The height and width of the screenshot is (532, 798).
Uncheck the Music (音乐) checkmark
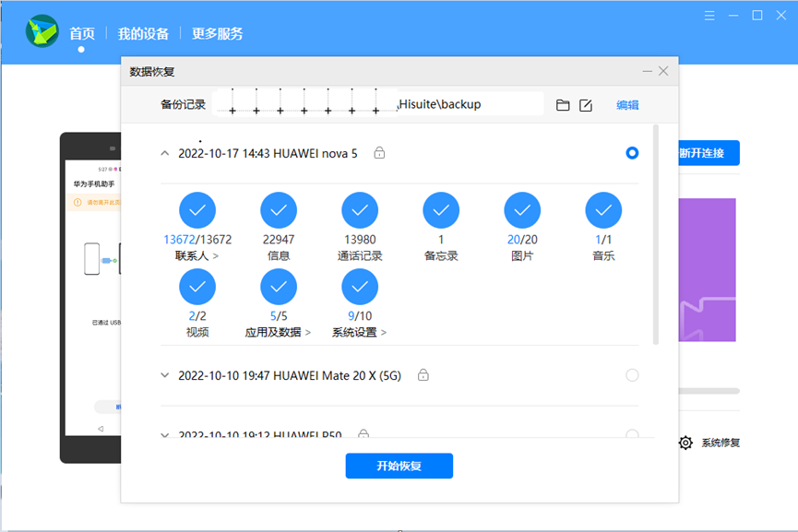click(603, 210)
